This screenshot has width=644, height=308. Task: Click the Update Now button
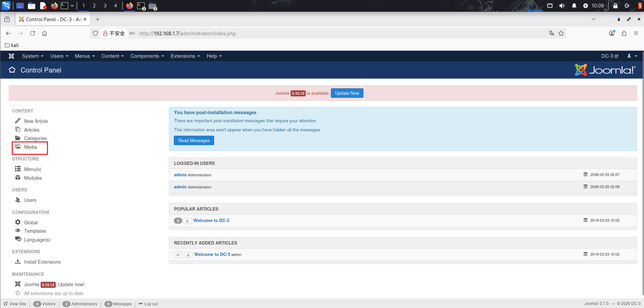pos(347,93)
